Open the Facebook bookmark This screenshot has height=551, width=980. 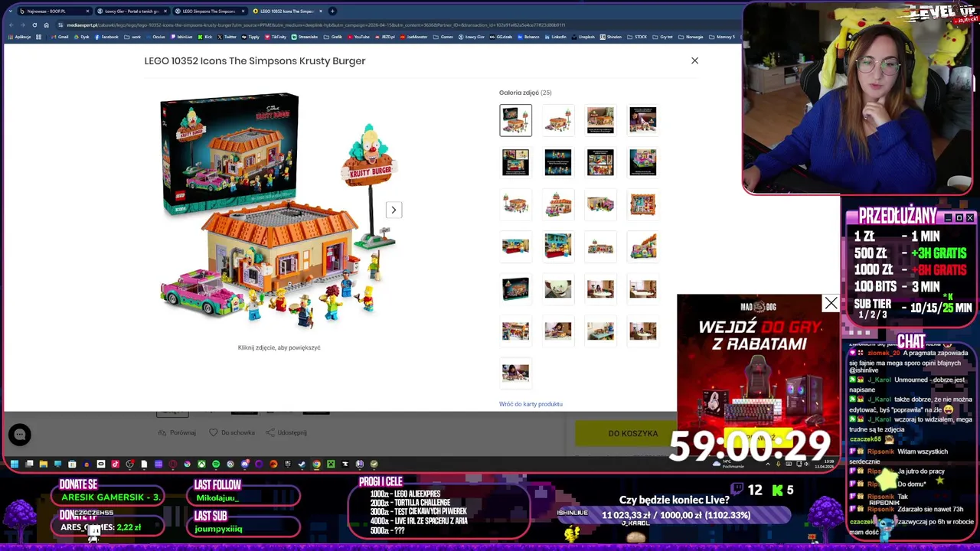pos(106,37)
